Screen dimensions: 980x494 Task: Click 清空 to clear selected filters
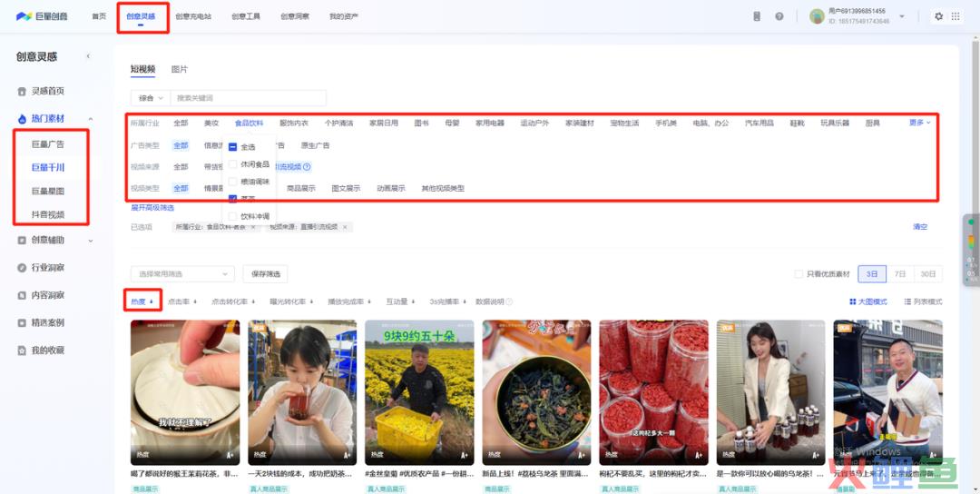tap(921, 227)
